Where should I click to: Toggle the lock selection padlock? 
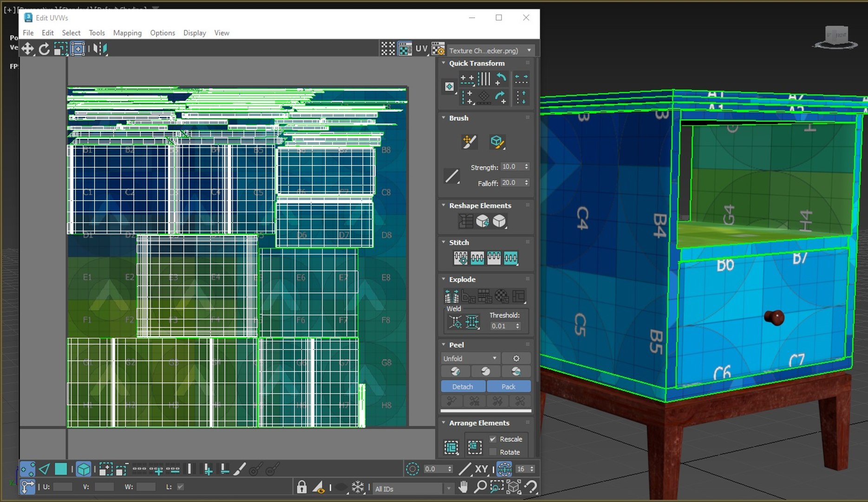coord(302,487)
